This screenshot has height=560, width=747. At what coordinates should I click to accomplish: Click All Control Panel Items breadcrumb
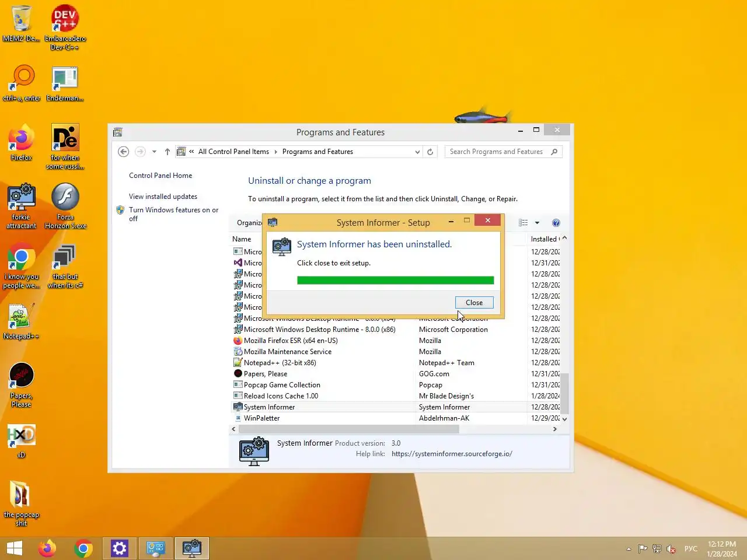[233, 152]
